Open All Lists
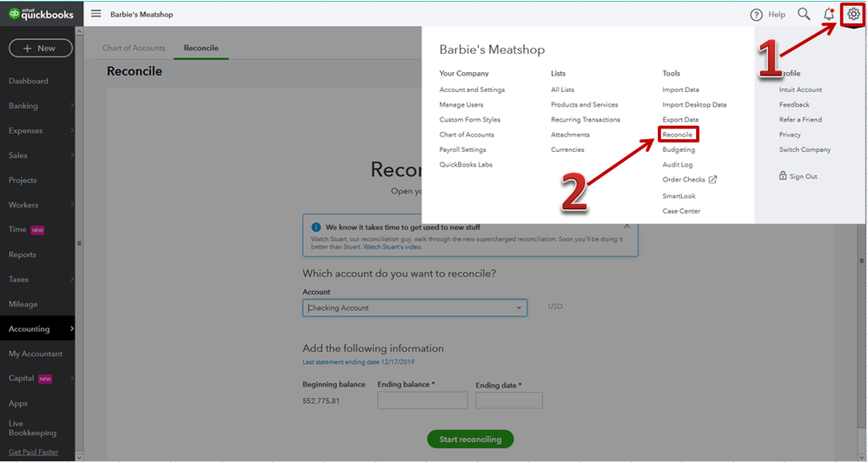The width and height of the screenshot is (868, 463). tap(562, 89)
